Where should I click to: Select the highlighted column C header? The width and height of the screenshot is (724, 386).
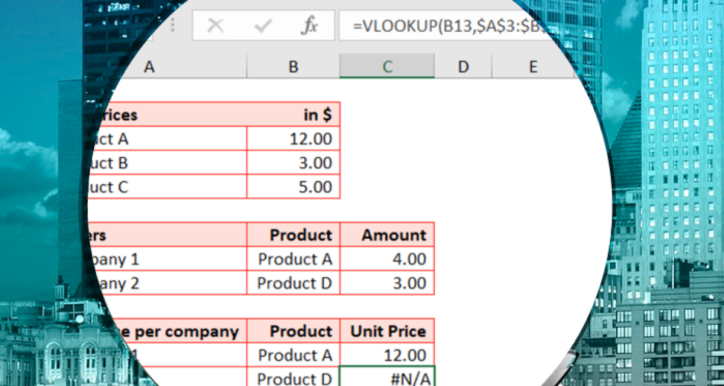pos(387,67)
